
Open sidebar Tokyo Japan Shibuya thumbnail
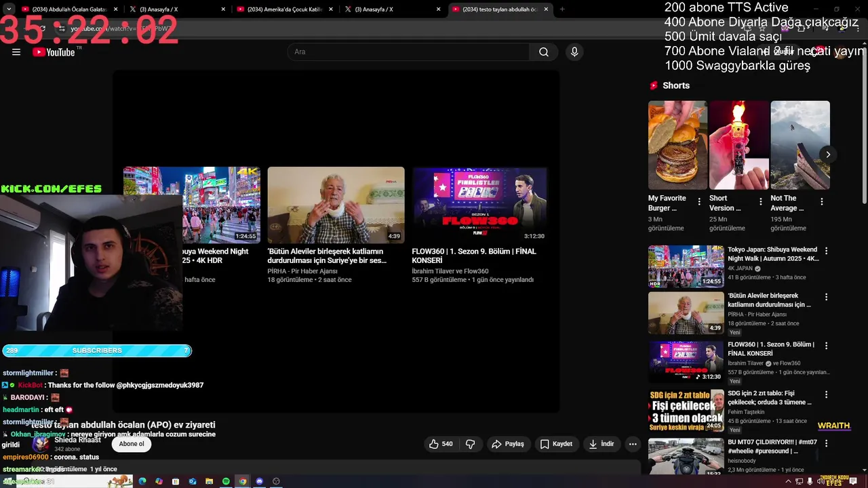[686, 266]
